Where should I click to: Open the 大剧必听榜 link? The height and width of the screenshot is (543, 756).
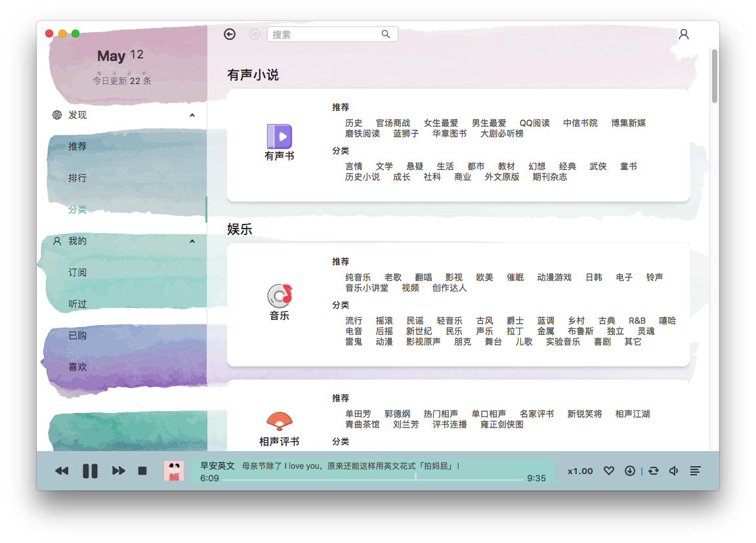click(502, 133)
